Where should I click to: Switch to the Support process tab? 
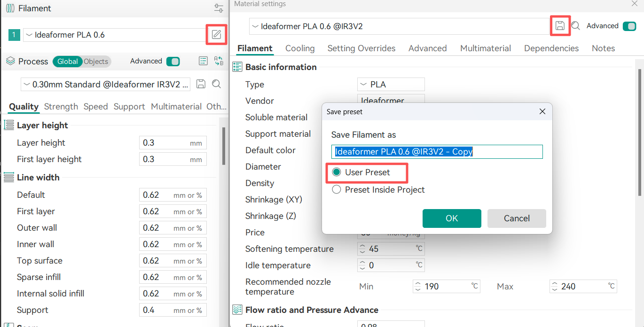[129, 107]
